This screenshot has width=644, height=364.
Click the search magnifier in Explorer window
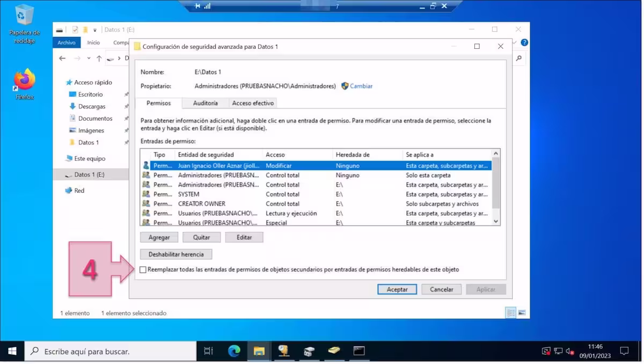[x=519, y=58]
